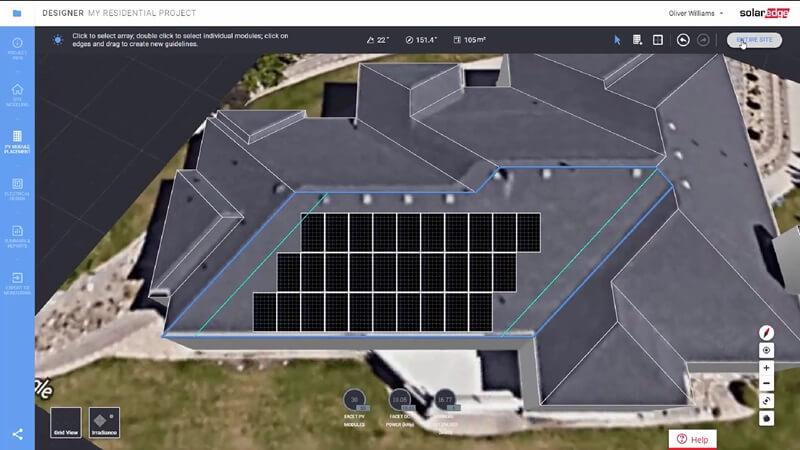
Task: Go to Project Info step
Action: [x=17, y=48]
